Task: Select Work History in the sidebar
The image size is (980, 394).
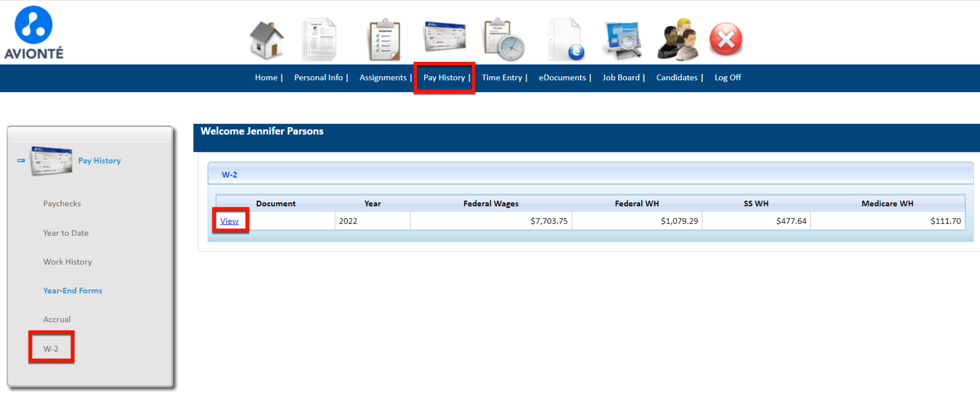Action: (67, 262)
